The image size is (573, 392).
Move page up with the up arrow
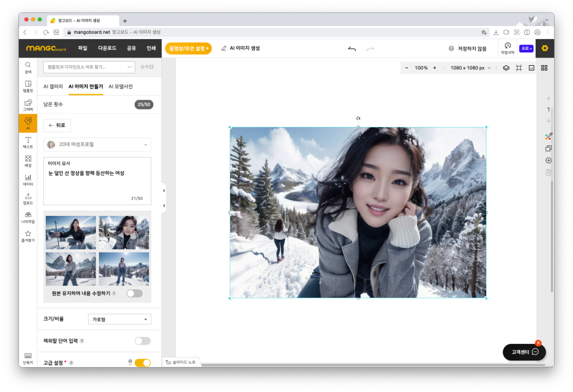tap(548, 98)
